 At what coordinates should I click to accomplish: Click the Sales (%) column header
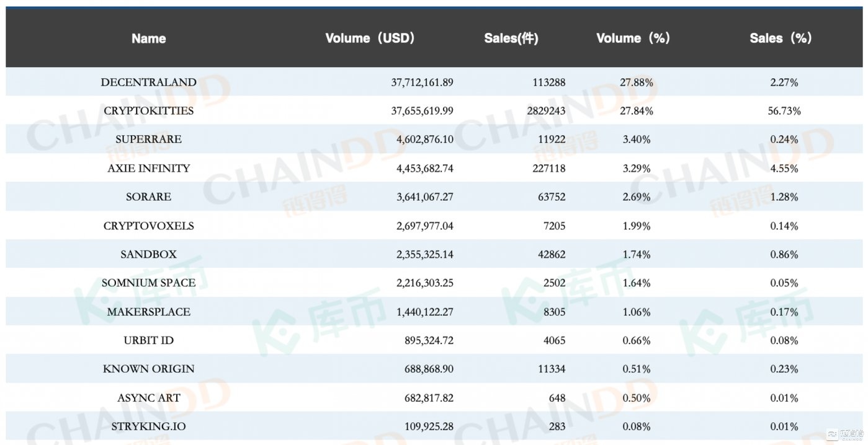(781, 38)
